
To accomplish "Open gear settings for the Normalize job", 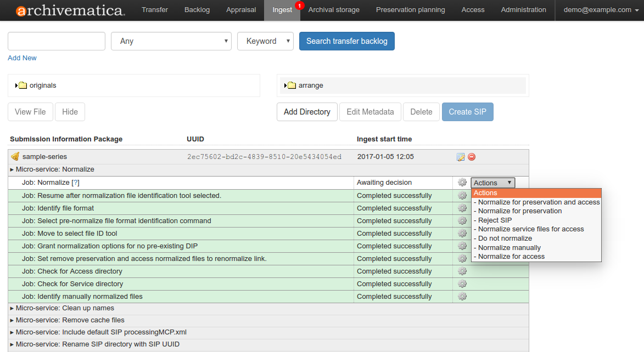I will pyautogui.click(x=462, y=182).
